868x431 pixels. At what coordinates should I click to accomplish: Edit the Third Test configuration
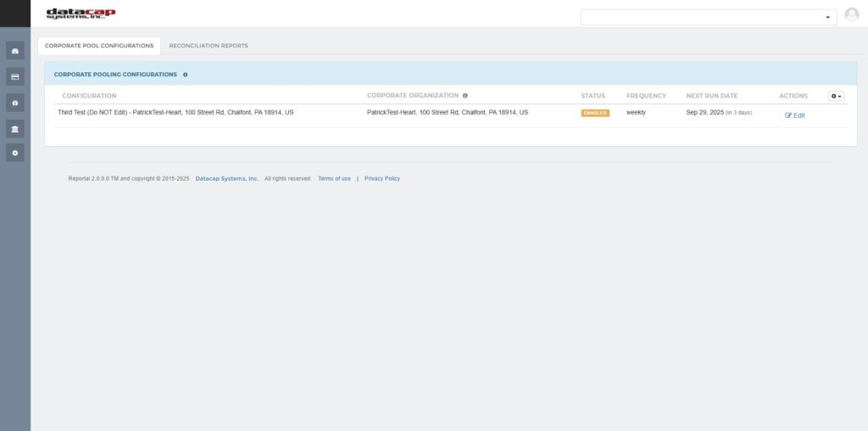(795, 115)
